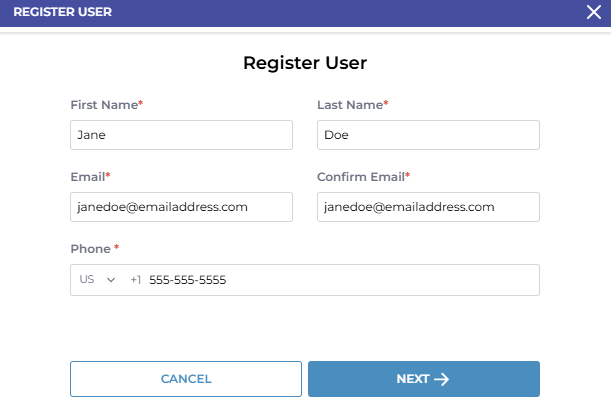The height and width of the screenshot is (416, 611).
Task: Click the chevron beside US country code
Action: click(111, 280)
